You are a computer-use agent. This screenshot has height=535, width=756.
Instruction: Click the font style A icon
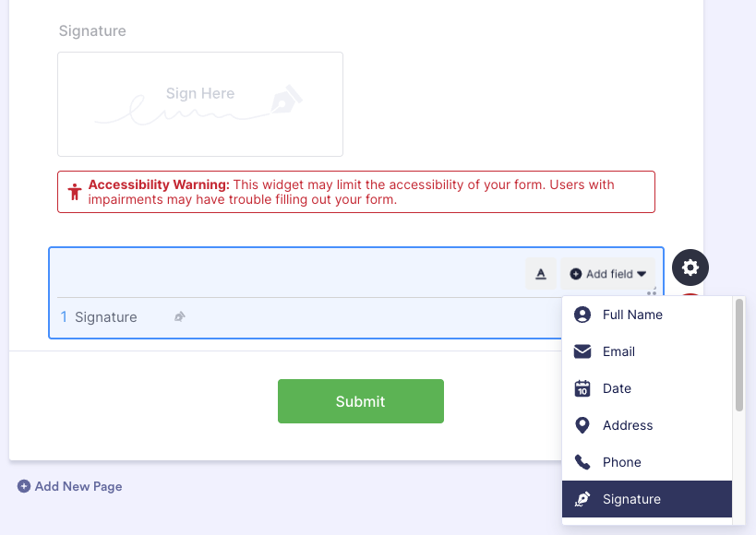click(x=540, y=273)
